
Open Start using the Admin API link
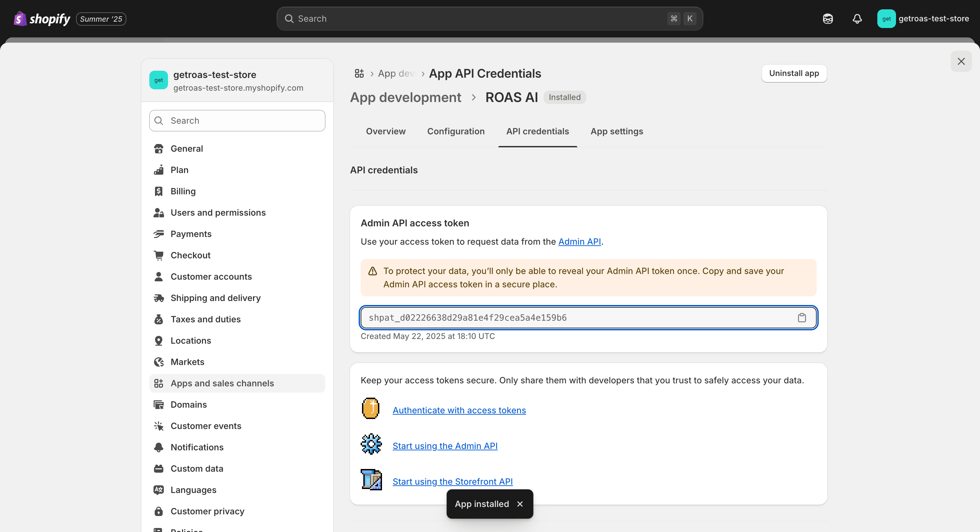[445, 446]
